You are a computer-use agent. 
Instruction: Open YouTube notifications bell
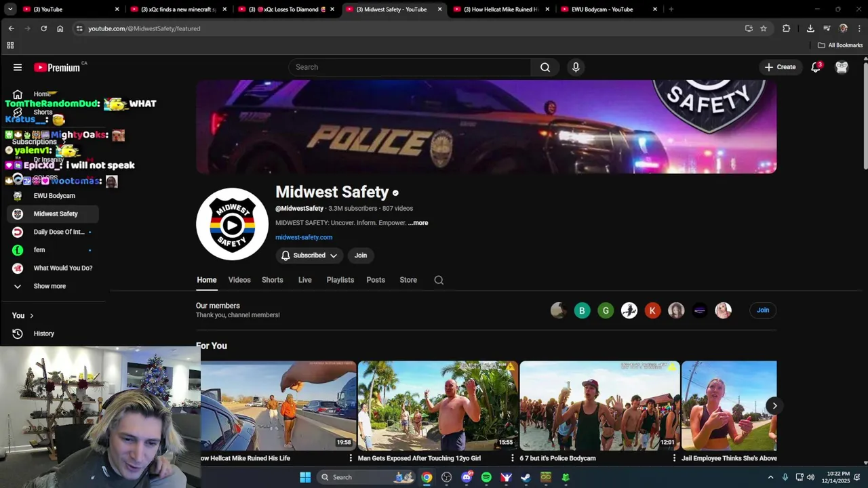tap(816, 67)
